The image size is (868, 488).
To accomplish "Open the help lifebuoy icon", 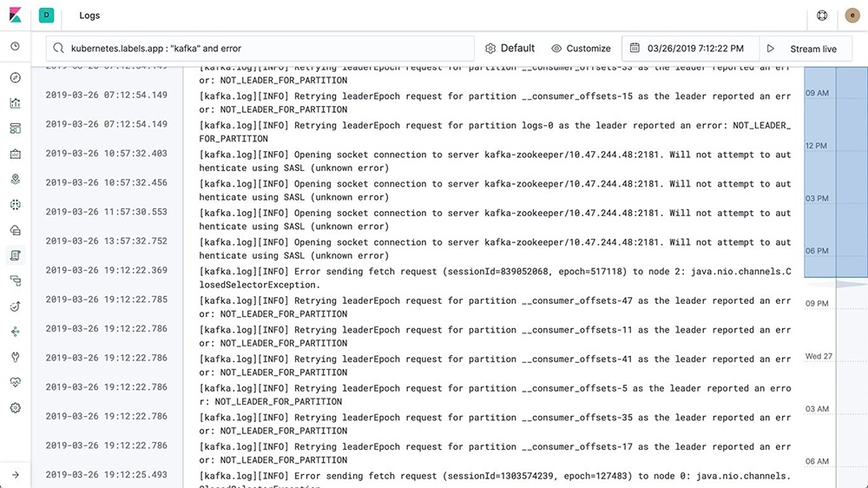I will tap(823, 16).
